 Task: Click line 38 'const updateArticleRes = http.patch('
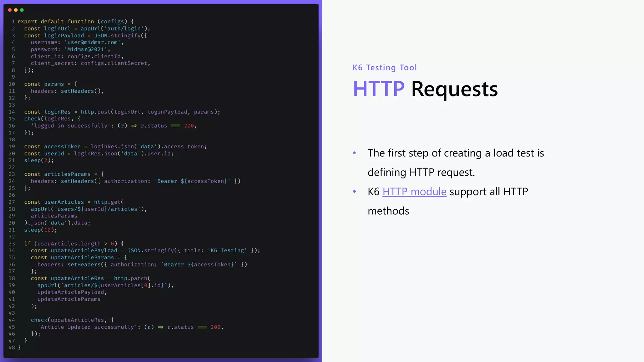pos(91,278)
